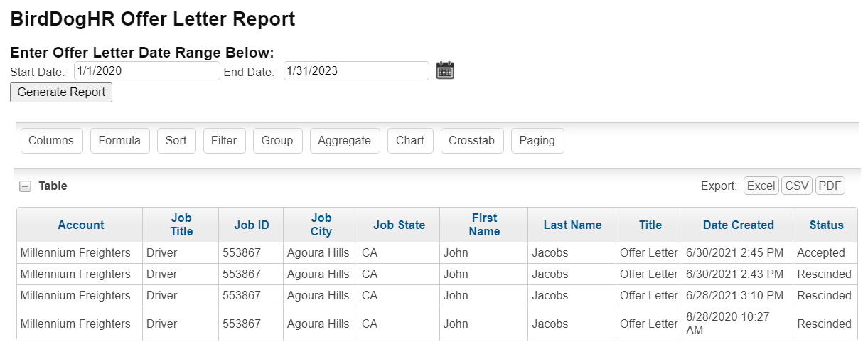Export the table as PDF
This screenshot has width=868, height=352.
(x=830, y=186)
